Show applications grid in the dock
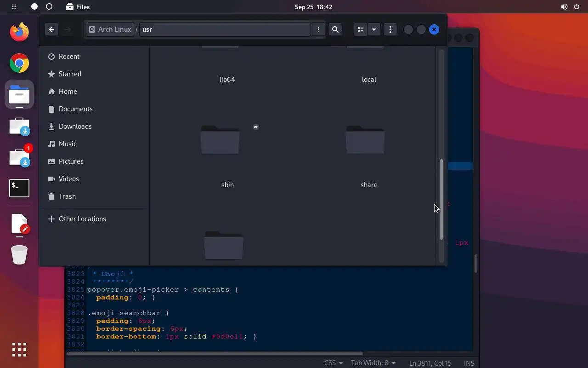The image size is (588, 368). pyautogui.click(x=19, y=350)
